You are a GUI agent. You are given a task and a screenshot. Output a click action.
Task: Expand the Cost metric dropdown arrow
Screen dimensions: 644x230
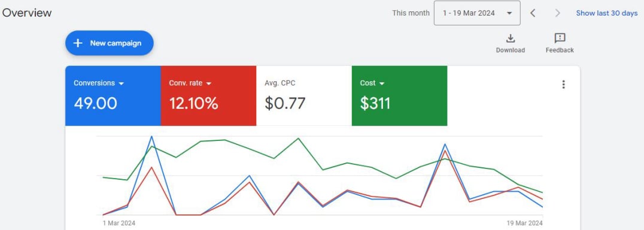[382, 84]
